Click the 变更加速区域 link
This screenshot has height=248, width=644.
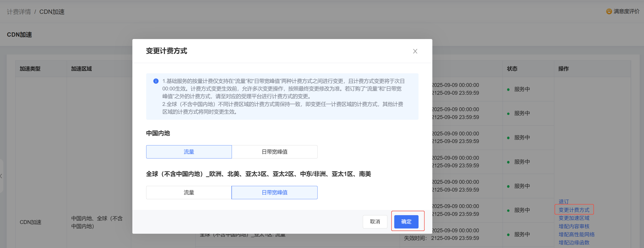coord(574,218)
